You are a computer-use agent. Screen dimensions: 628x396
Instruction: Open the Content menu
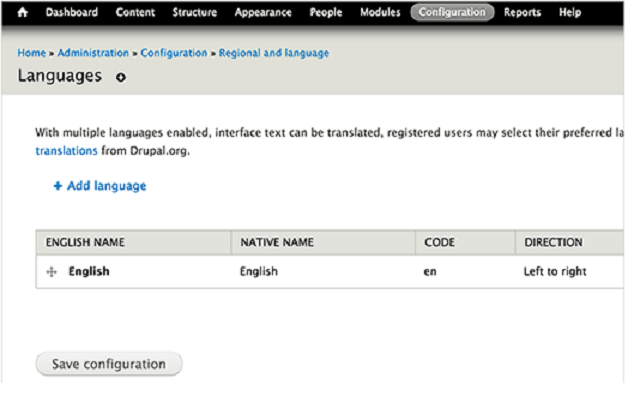coord(135,12)
